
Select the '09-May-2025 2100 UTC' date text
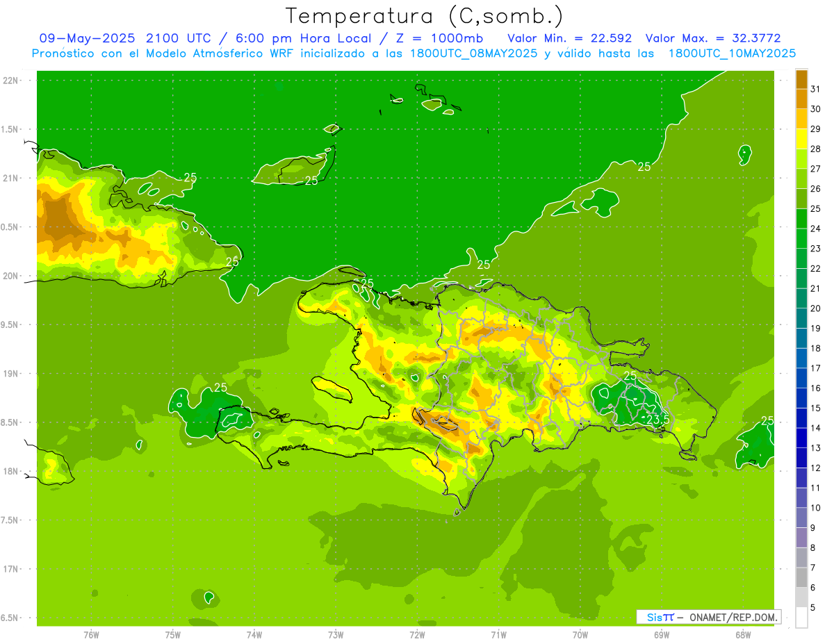(x=125, y=38)
